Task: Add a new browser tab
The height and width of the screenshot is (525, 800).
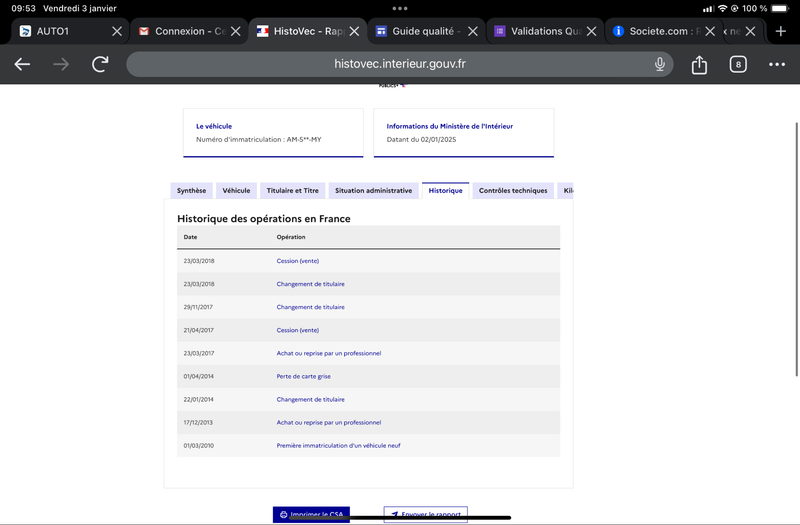Action: pyautogui.click(x=780, y=31)
